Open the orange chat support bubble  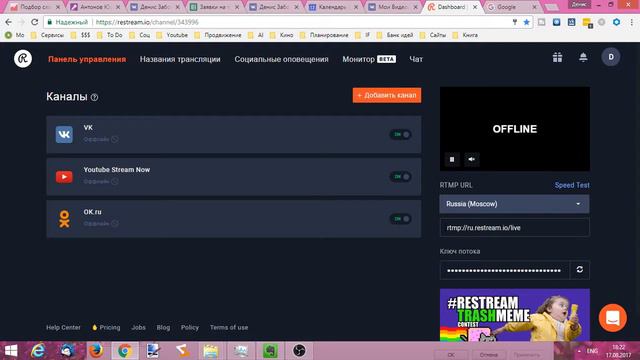(x=613, y=318)
